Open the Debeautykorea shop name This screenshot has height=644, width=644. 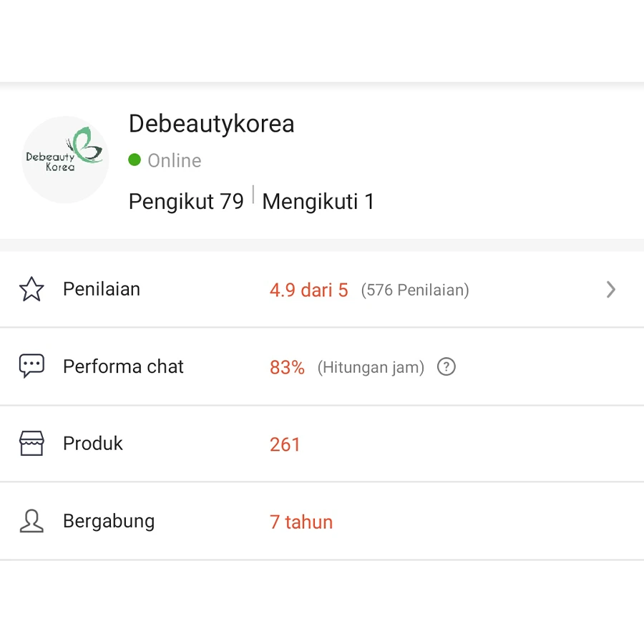click(211, 124)
